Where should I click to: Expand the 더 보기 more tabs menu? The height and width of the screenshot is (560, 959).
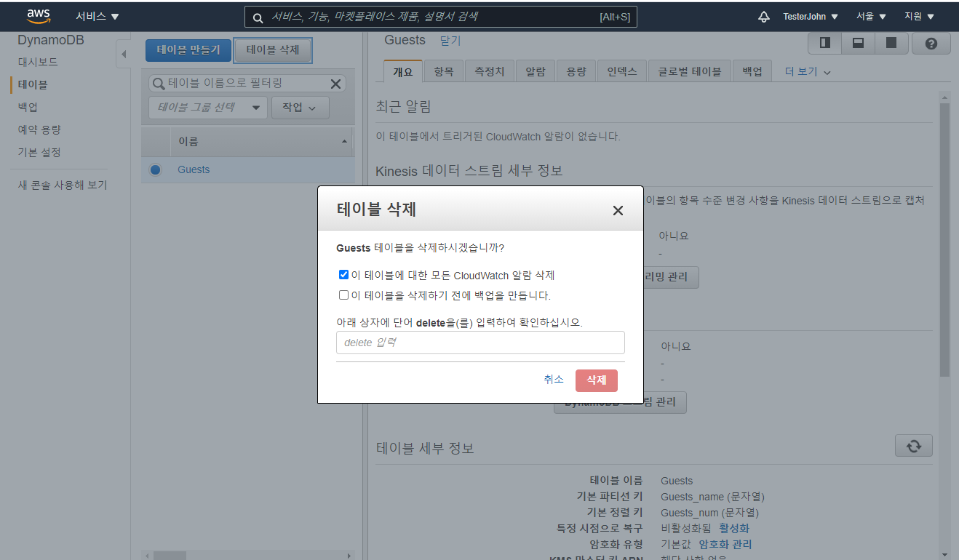coord(808,71)
